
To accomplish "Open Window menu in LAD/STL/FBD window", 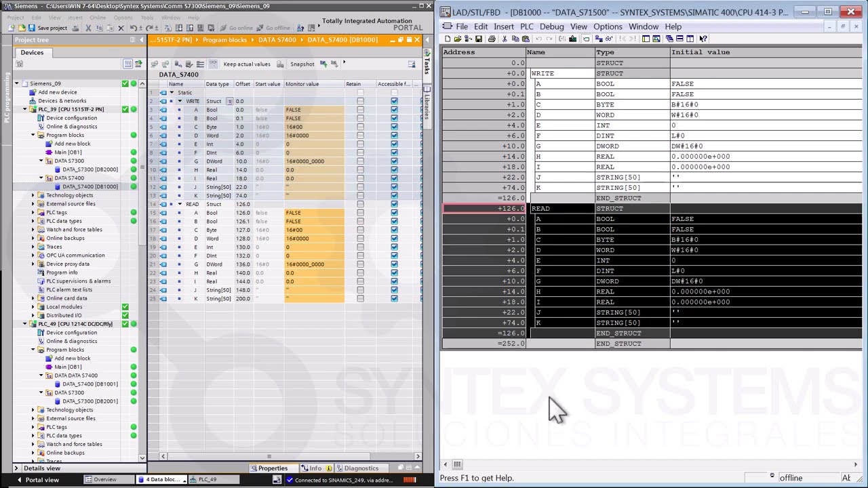I will point(644,26).
